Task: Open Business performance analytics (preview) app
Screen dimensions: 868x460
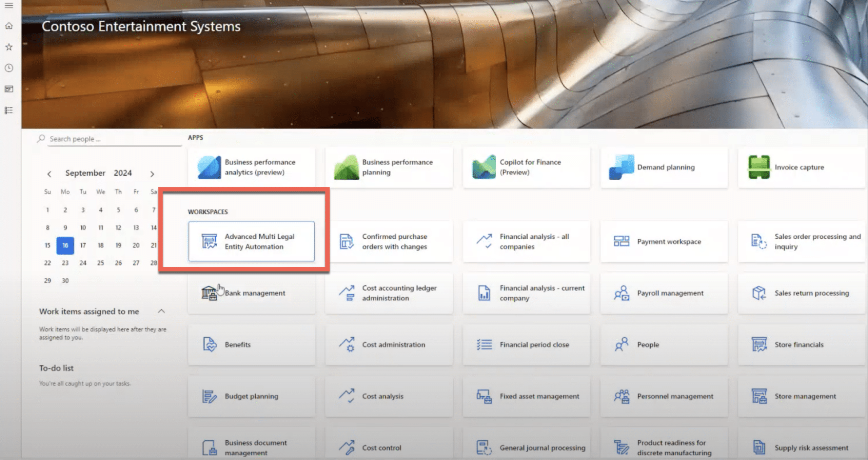Action: (x=252, y=167)
